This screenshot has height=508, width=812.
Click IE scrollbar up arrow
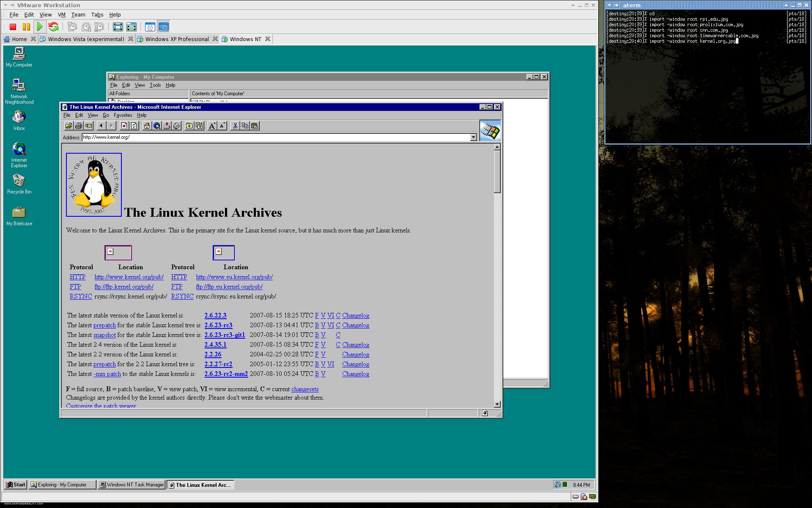tap(497, 147)
